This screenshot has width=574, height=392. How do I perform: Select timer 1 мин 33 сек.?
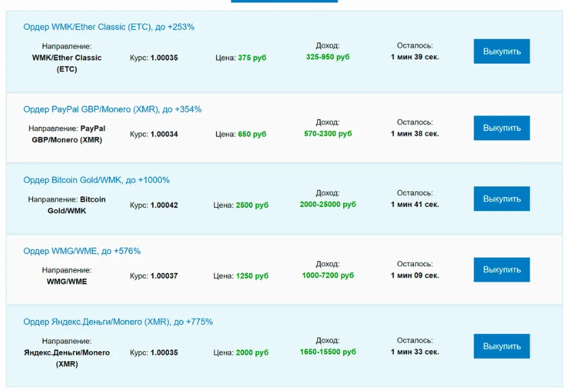point(415,352)
